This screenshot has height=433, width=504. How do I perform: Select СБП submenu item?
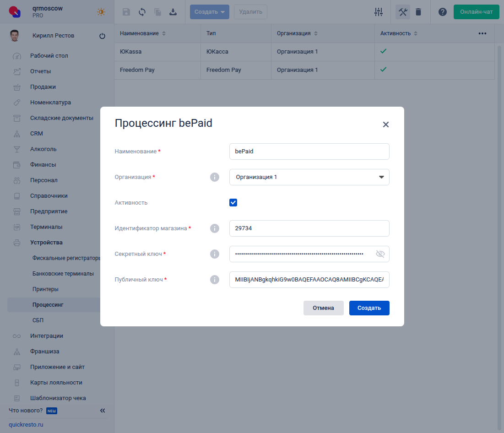point(38,320)
